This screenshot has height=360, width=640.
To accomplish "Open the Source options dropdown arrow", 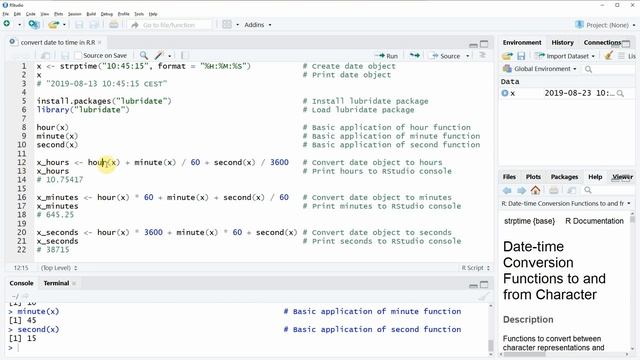I will pos(467,56).
